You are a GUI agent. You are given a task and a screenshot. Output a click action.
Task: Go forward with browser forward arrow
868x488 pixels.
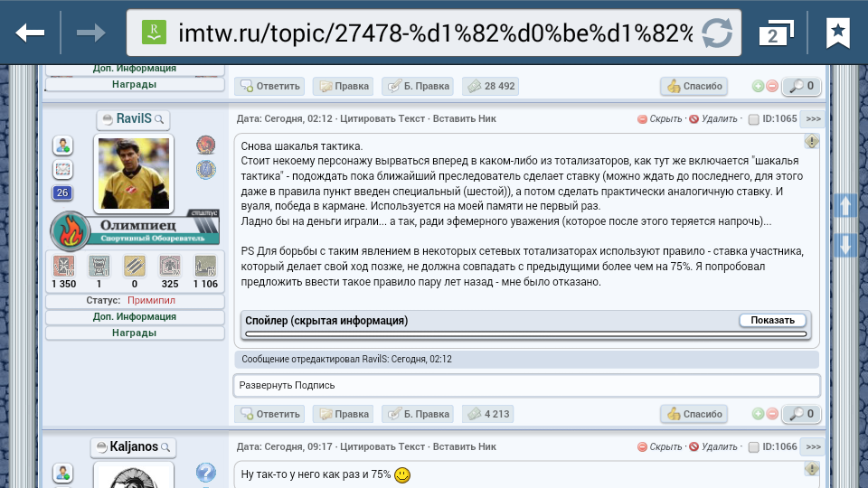pos(90,33)
